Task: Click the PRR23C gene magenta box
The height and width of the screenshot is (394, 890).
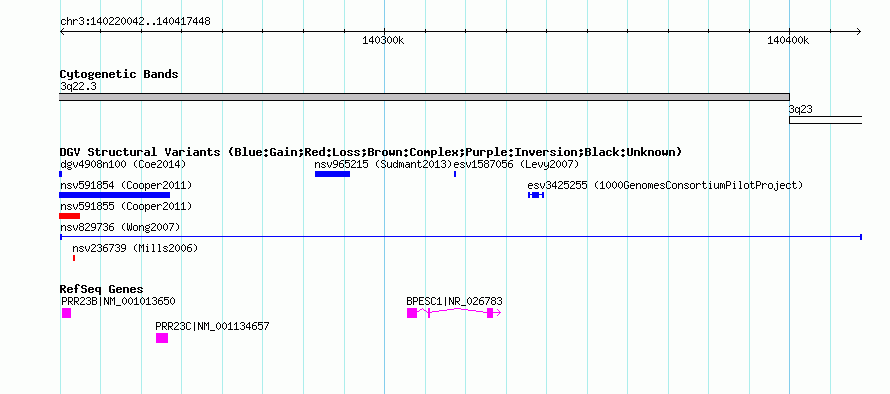Action: [x=162, y=338]
